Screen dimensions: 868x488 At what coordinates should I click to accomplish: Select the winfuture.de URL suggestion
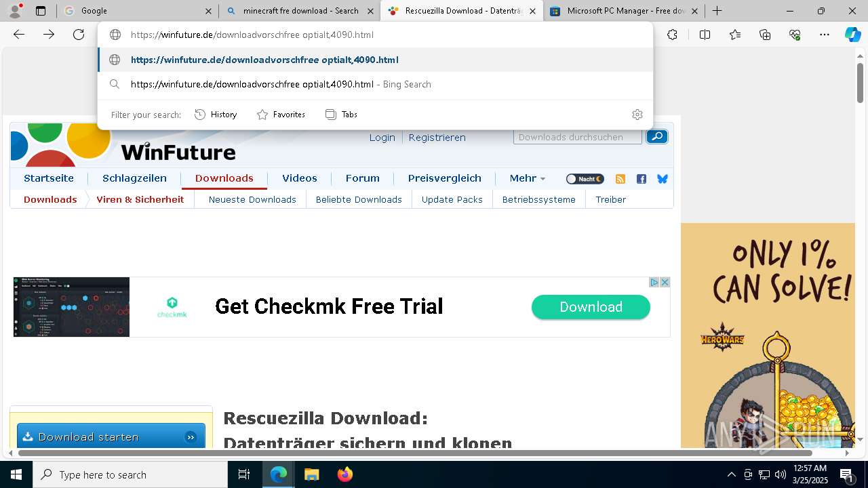(x=376, y=60)
